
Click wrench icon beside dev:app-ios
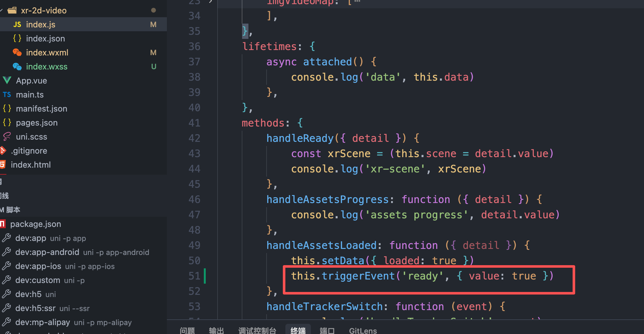tap(6, 266)
